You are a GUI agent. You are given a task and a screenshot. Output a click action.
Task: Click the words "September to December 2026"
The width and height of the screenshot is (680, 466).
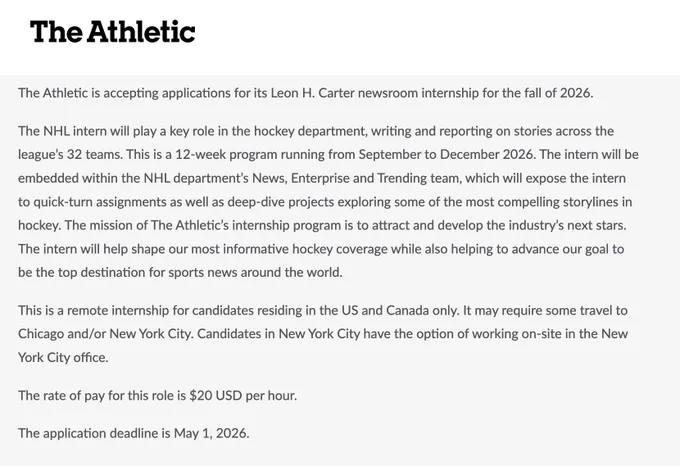446,154
